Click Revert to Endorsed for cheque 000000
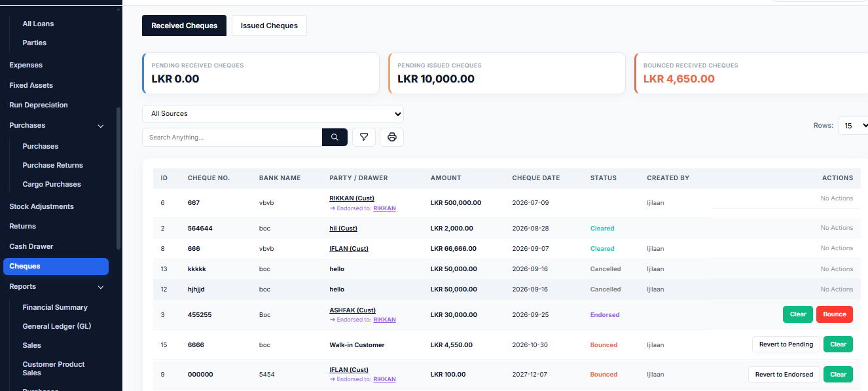 [784, 375]
